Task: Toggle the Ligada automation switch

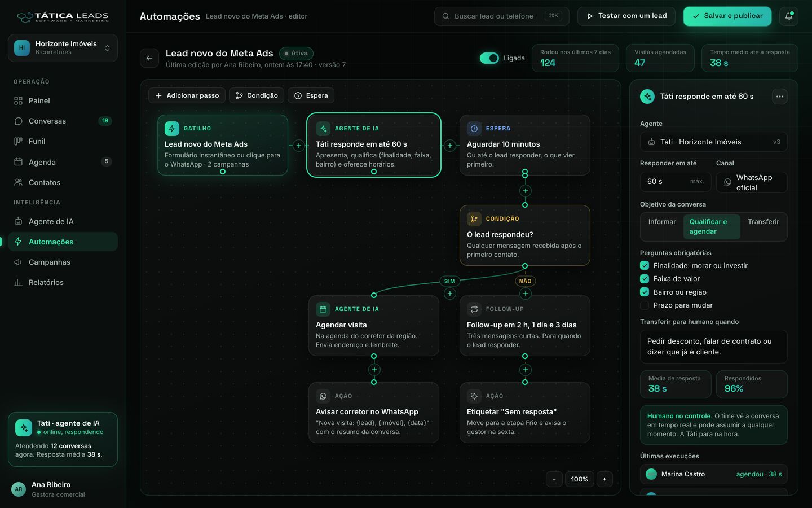Action: click(x=489, y=58)
